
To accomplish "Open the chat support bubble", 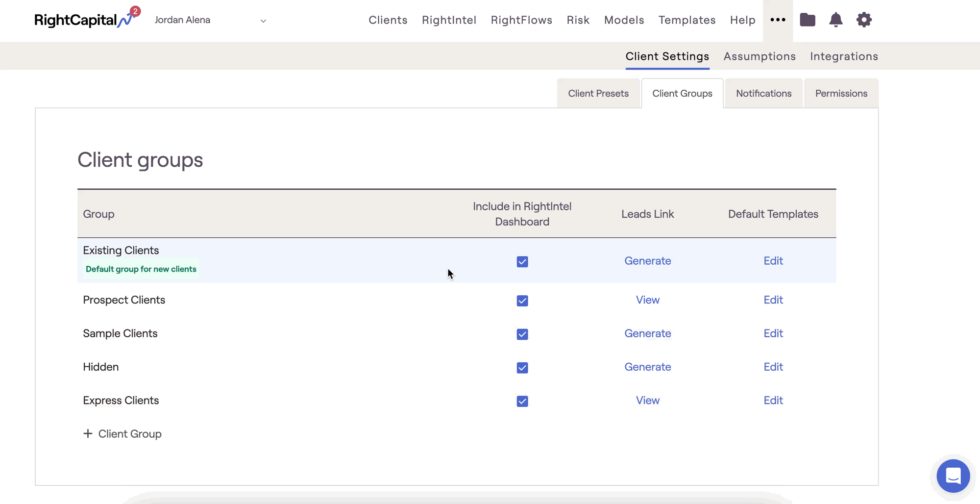I will [x=953, y=476].
